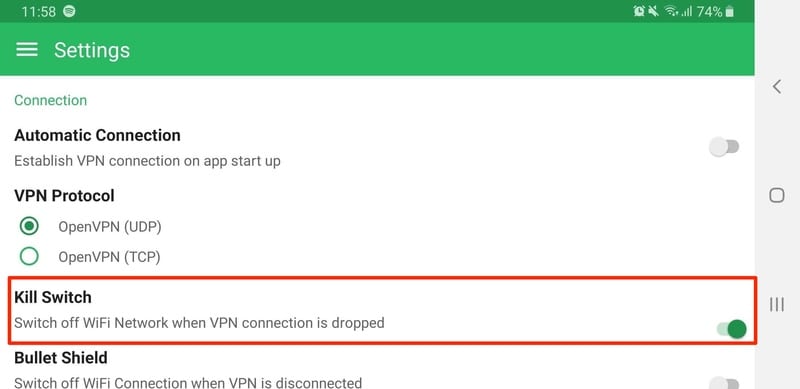800x389 pixels.
Task: Tap the Kill Switch setting label
Action: (53, 297)
